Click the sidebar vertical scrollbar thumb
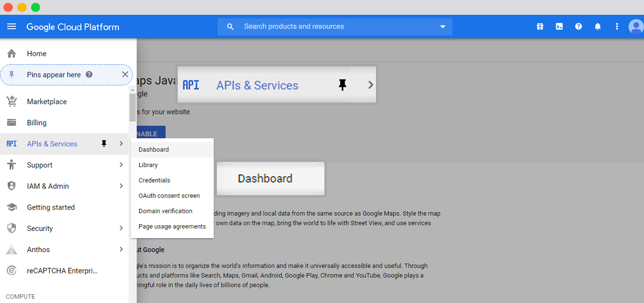 pos(132,108)
